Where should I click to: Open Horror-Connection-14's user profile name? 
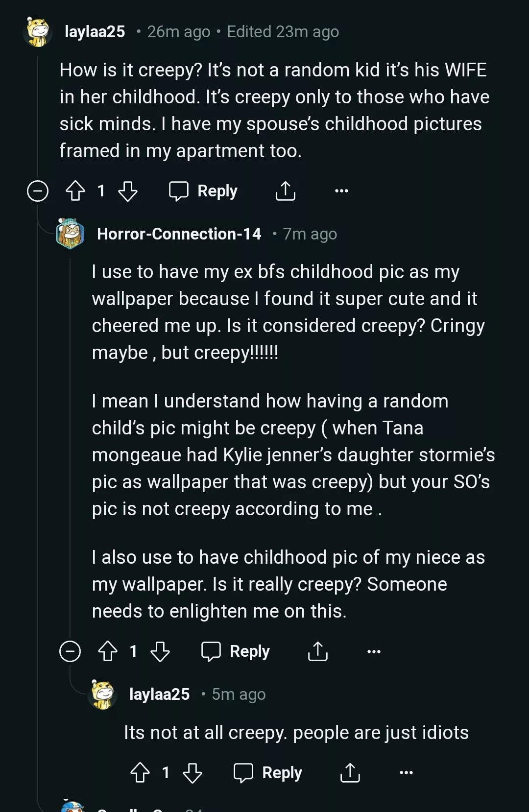pyautogui.click(x=179, y=234)
